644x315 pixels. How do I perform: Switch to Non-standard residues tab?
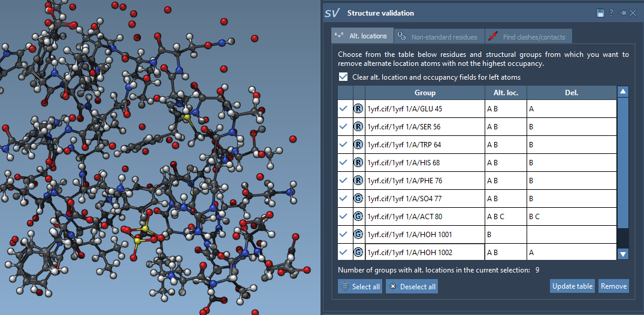tap(438, 37)
